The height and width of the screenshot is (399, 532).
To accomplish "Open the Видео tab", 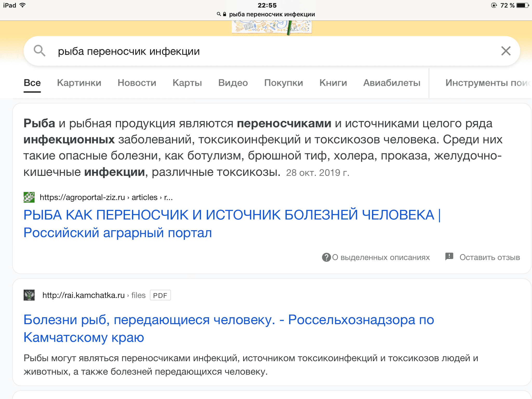I will (233, 83).
